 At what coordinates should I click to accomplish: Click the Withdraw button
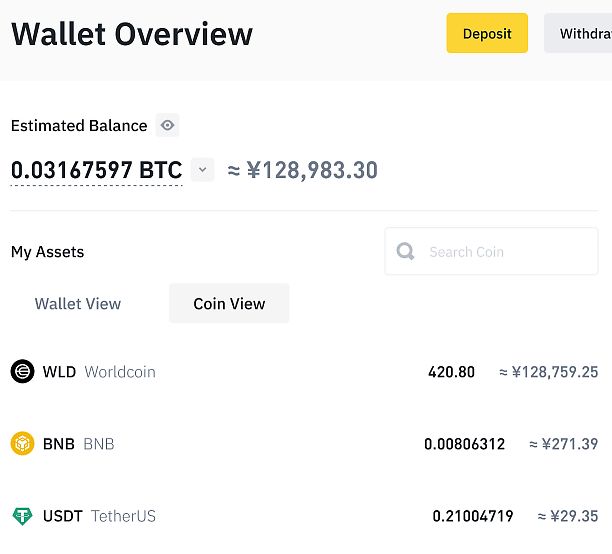[x=578, y=33]
